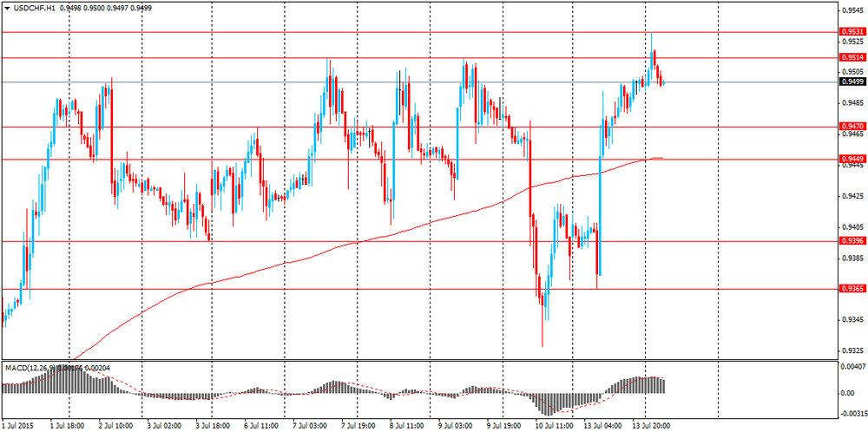Click the 13 Jul 20:00 time label
Image resolution: width=868 pixels, height=432 pixels.
652,426
